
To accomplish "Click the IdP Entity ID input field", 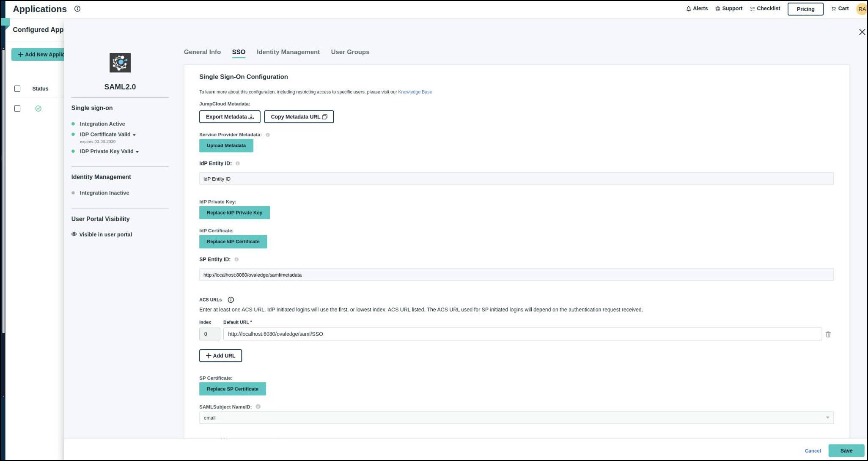I will click(x=516, y=178).
